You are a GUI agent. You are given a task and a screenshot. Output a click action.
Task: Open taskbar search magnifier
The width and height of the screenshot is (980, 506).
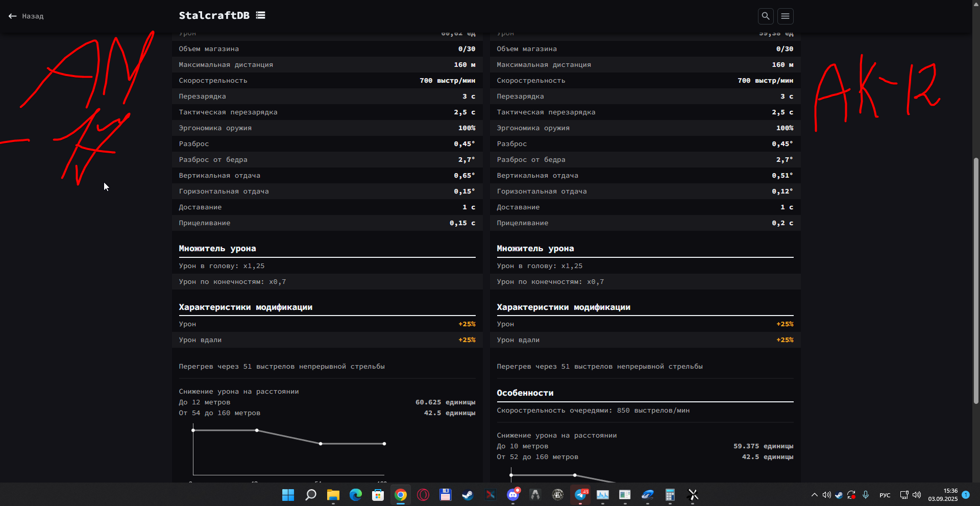pyautogui.click(x=311, y=495)
